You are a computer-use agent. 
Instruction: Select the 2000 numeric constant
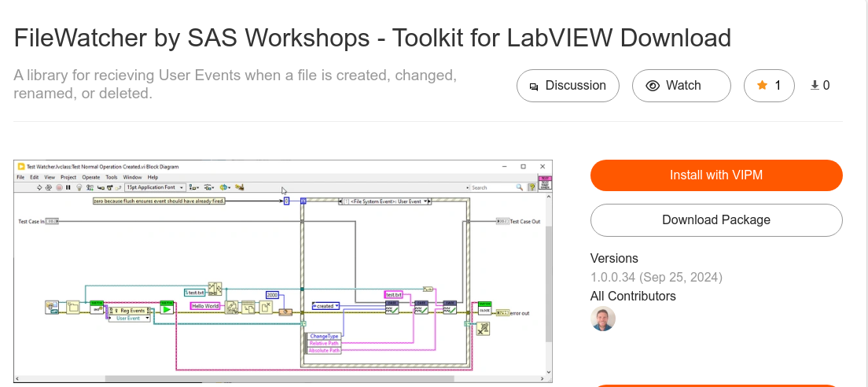[x=272, y=295]
